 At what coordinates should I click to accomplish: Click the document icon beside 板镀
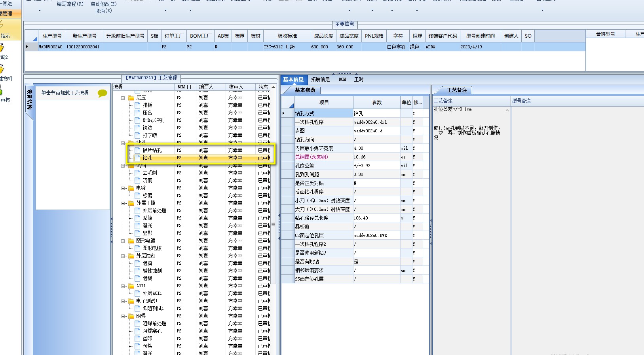137,195
